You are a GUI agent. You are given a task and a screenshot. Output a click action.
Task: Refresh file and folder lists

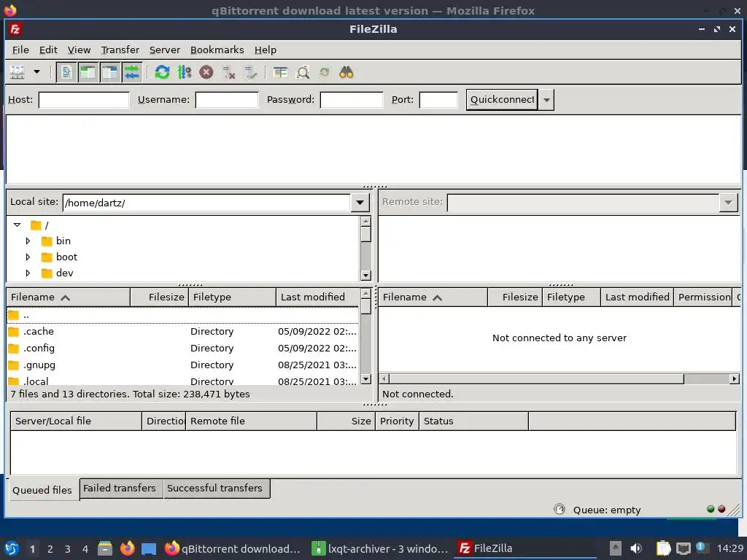pos(162,72)
